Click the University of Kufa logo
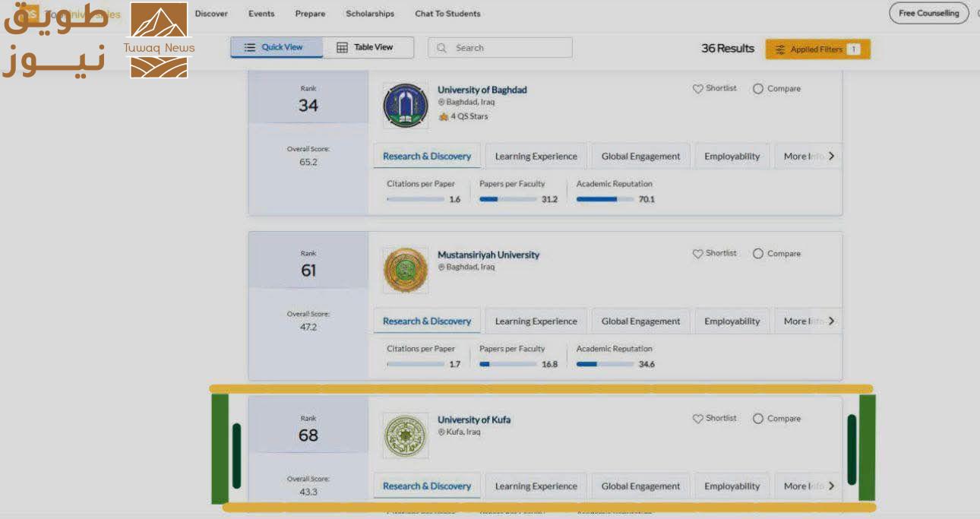This screenshot has height=519, width=980. click(x=406, y=435)
